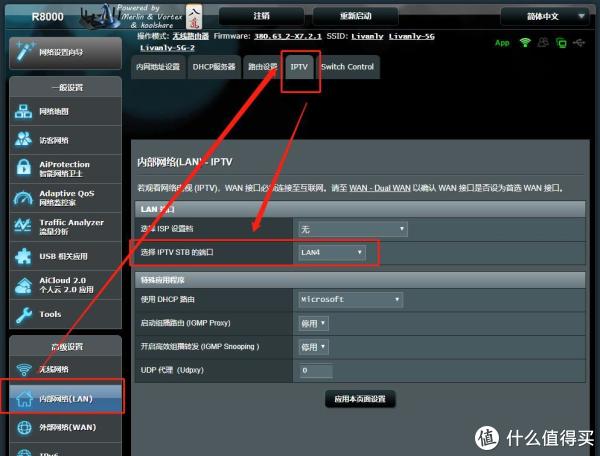Expand IPTV STB port dropdown showing LAN4
Viewport: 600px width, 456px height.
pos(333,253)
